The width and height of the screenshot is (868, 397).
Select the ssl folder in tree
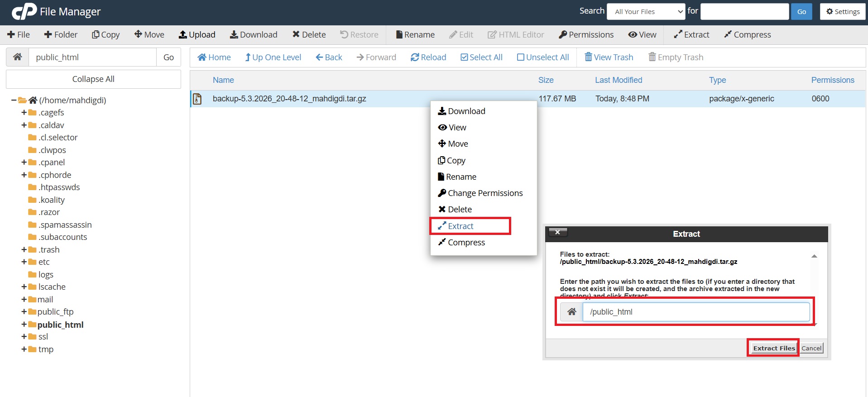pos(38,336)
